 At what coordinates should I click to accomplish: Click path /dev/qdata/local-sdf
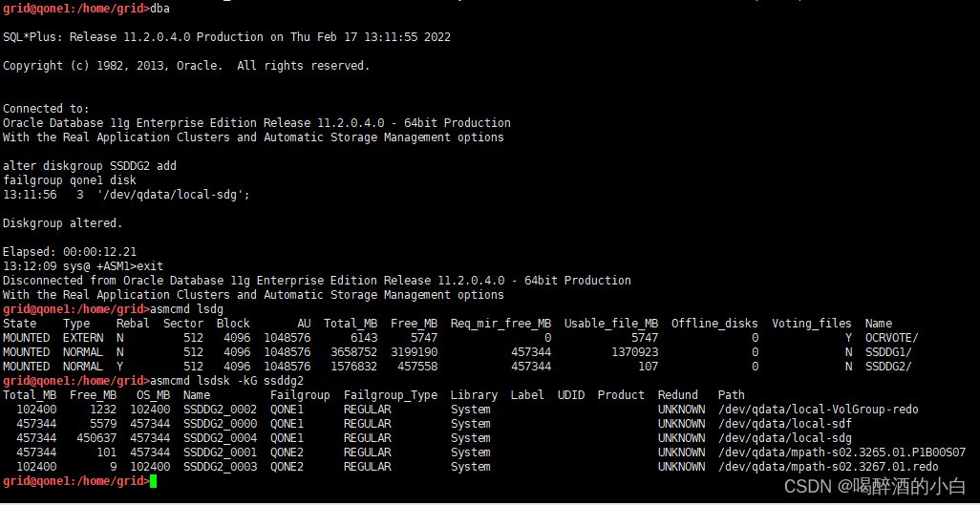click(x=784, y=424)
